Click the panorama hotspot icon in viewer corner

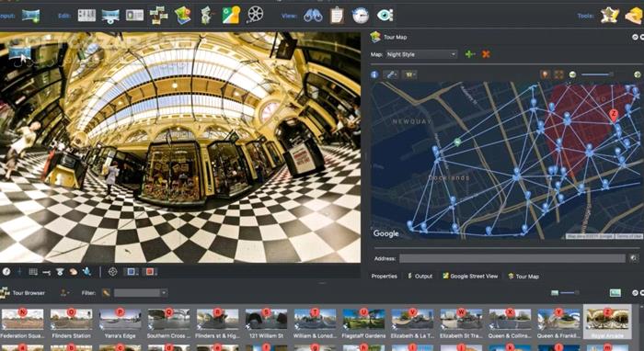tap(19, 53)
